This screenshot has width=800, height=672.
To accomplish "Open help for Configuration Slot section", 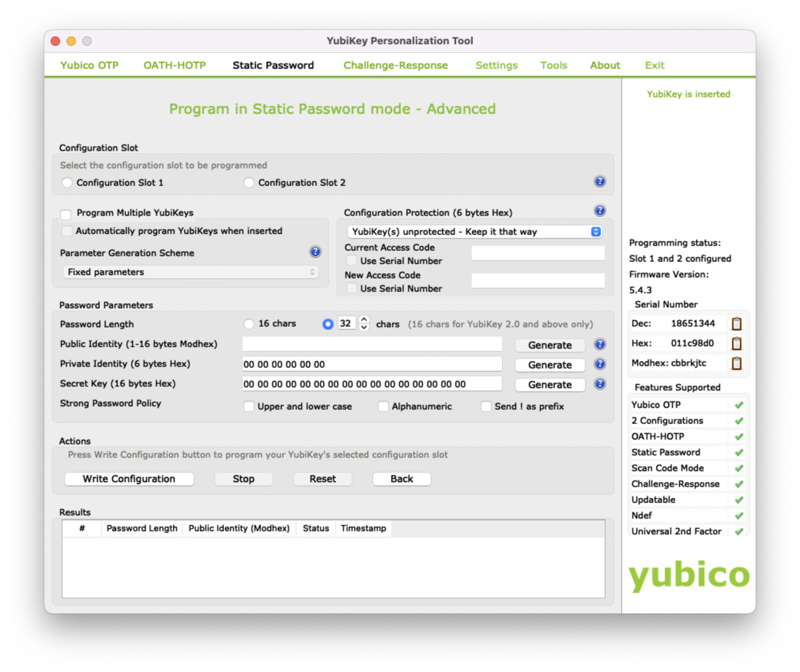I will (x=599, y=182).
